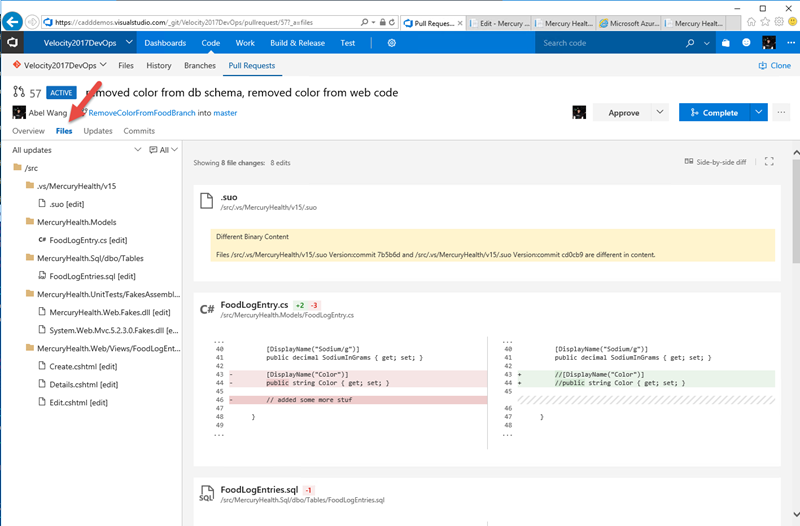Open the settings gear in top navigation
Viewport: 800px width, 526px height.
392,43
